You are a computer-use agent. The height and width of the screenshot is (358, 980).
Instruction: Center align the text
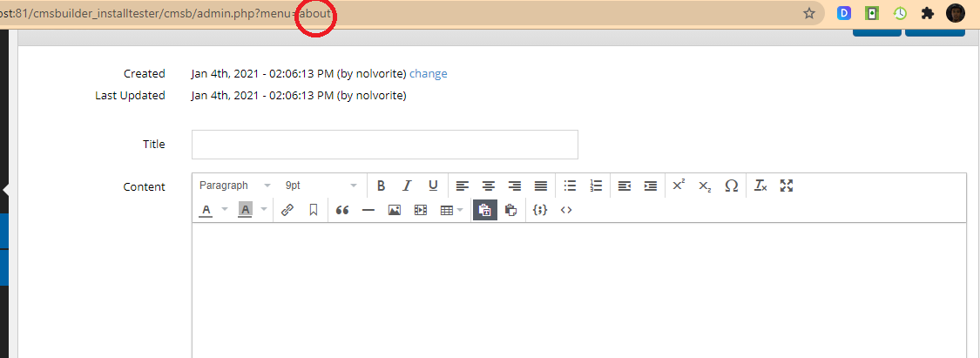pyautogui.click(x=489, y=186)
